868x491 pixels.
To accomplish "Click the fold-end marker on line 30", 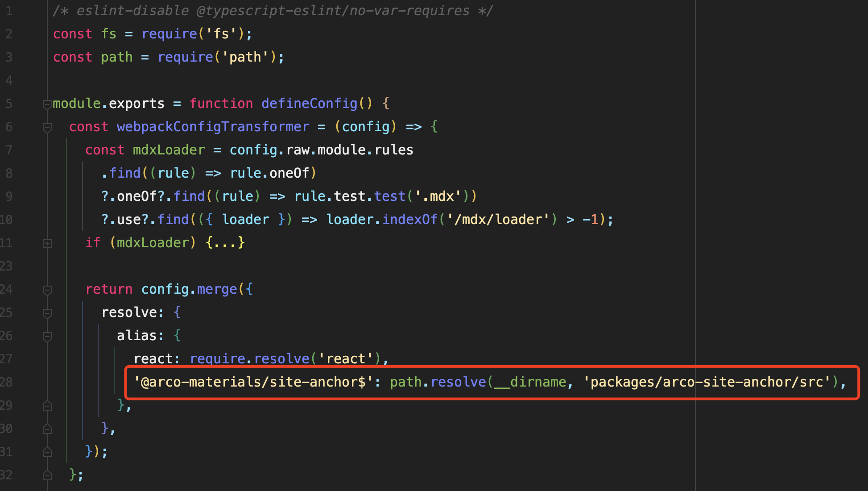I will (x=47, y=429).
